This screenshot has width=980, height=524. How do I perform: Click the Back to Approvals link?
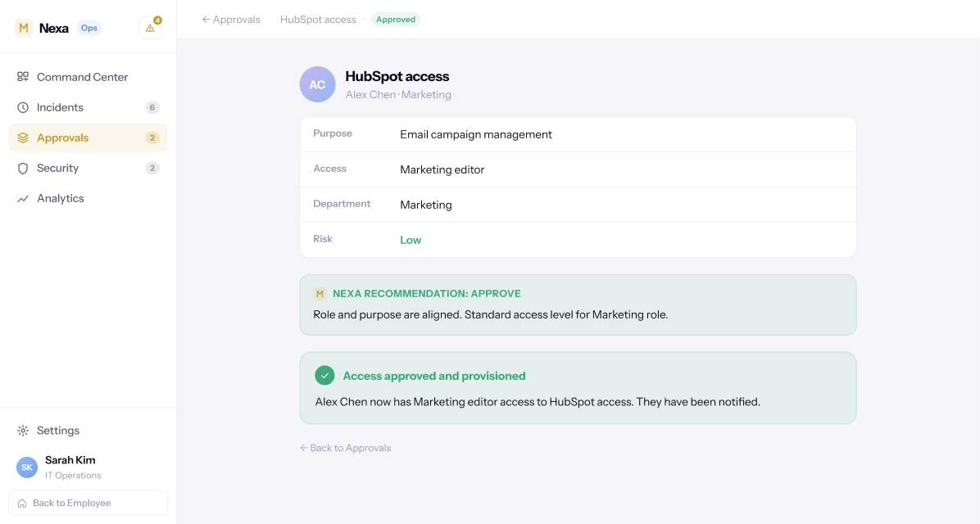click(345, 448)
